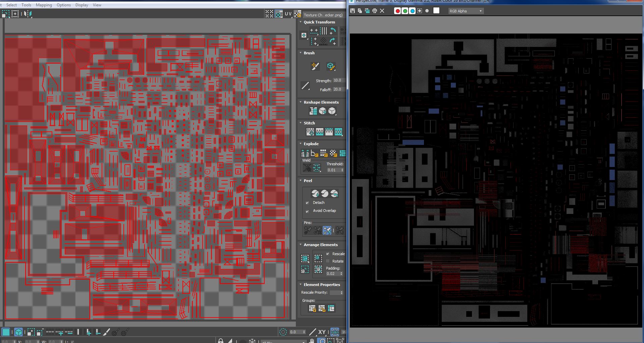
Task: Click the Reset Peel icon
Action: [x=334, y=193]
